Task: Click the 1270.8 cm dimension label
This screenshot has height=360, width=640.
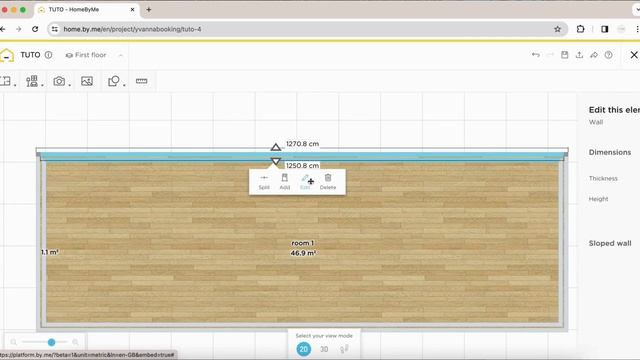Action: (x=302, y=144)
